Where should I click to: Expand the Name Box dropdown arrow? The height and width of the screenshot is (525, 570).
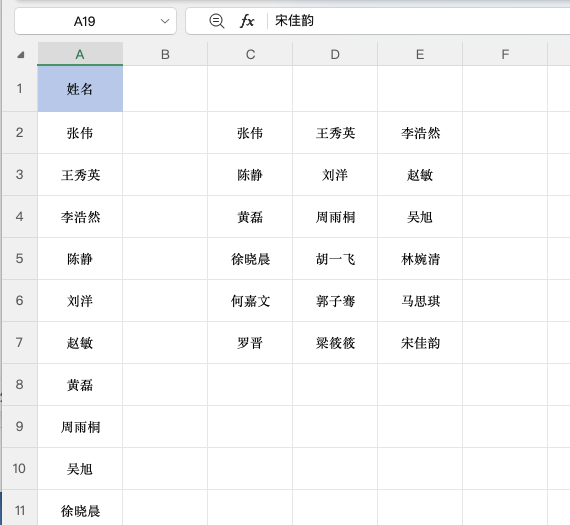click(165, 21)
